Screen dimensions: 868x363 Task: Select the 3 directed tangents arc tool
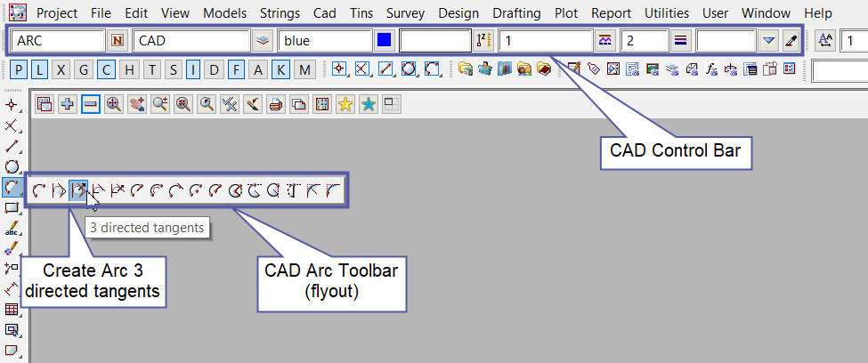tap(78, 190)
